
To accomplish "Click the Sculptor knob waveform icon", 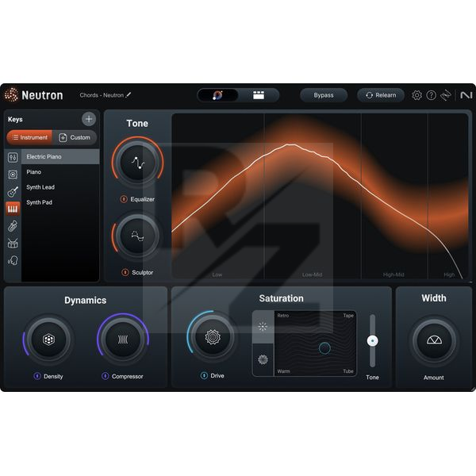I will [138, 236].
